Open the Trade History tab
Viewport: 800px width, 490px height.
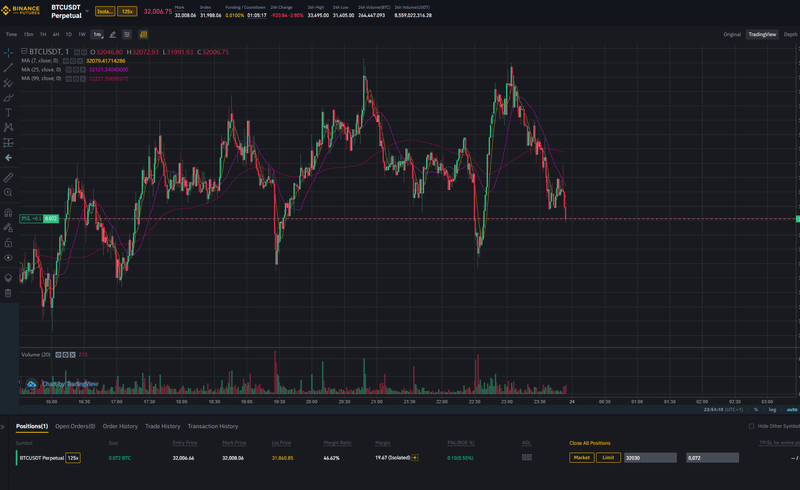[x=163, y=426]
